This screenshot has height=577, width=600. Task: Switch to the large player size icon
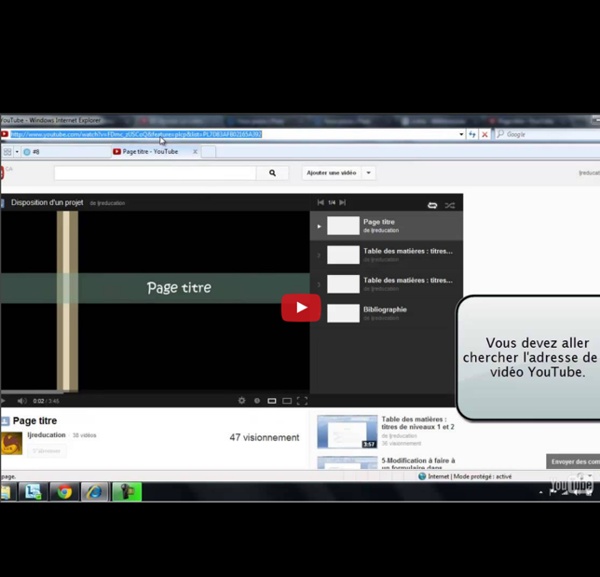[x=287, y=401]
